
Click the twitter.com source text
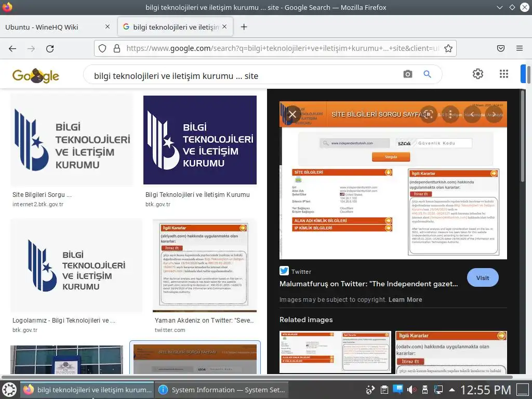click(x=170, y=330)
